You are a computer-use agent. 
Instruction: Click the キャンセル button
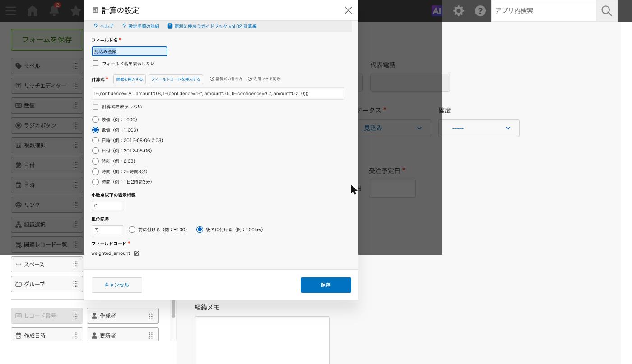(x=117, y=285)
